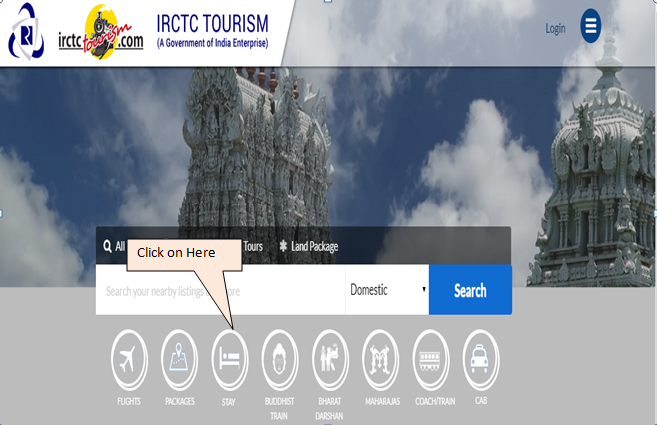The image size is (657, 425).
Task: Open the hamburger menu button
Action: click(591, 27)
